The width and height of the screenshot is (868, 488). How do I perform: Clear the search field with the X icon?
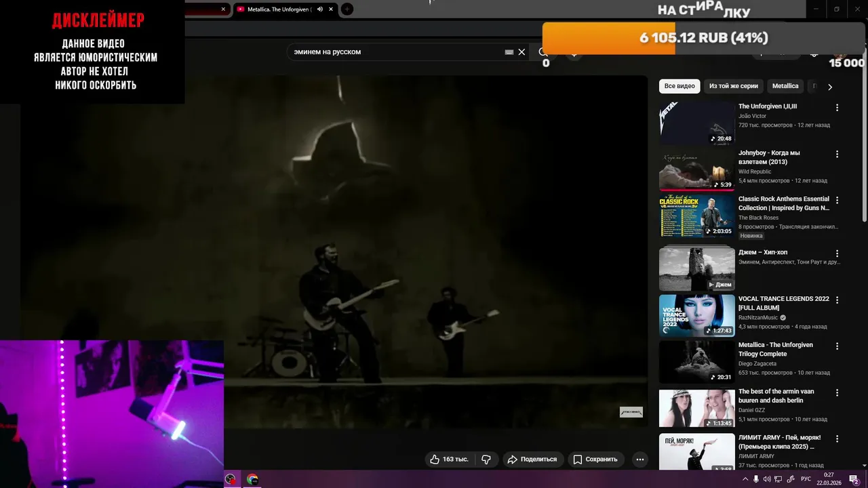[521, 52]
